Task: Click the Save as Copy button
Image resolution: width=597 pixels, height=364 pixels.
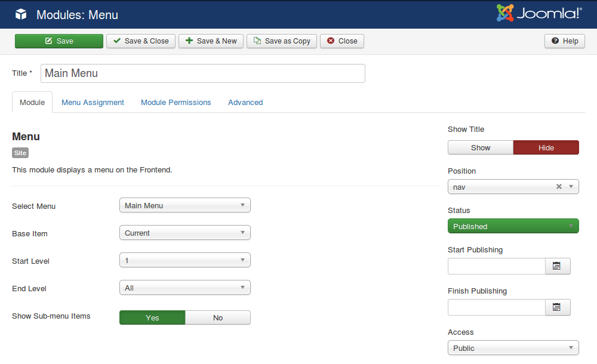Action: pyautogui.click(x=281, y=41)
